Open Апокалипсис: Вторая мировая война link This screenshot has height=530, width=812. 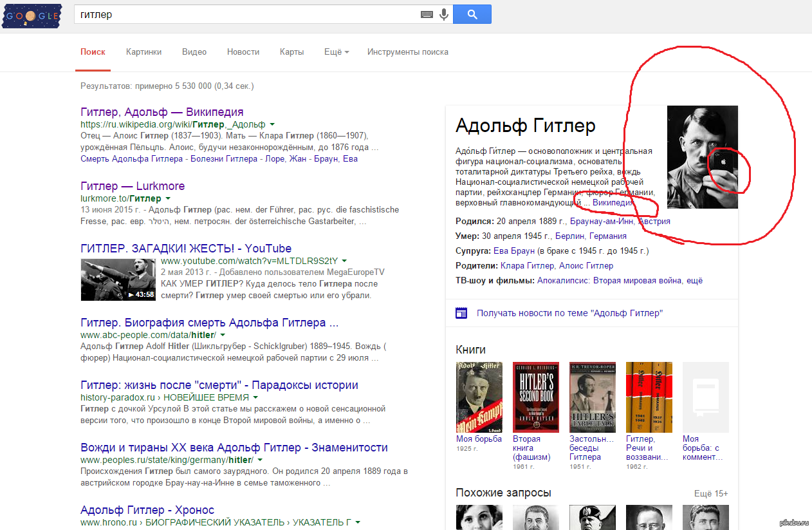(610, 280)
